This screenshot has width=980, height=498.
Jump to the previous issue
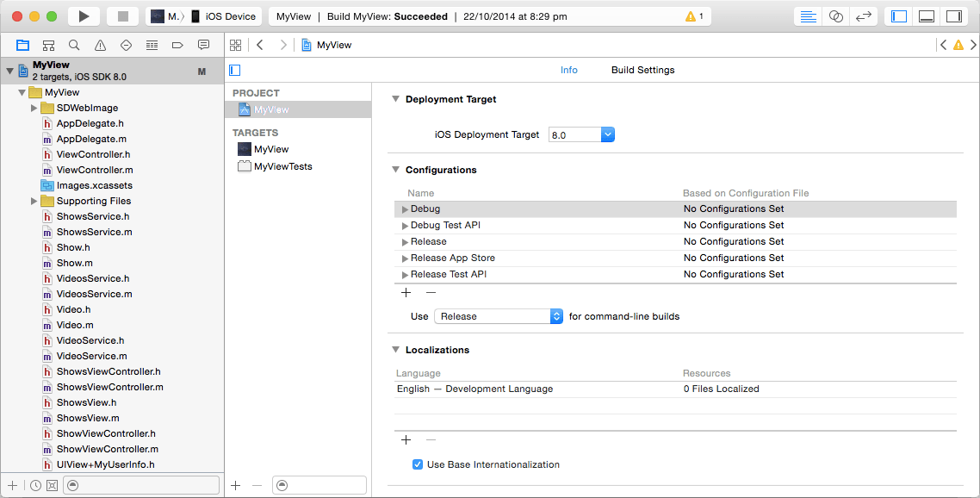(943, 45)
